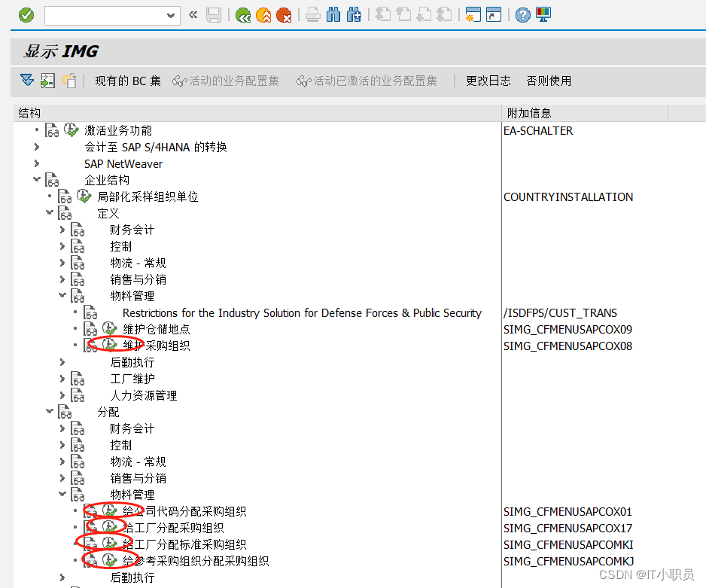Expand 物流 - 常规 under 定义
This screenshot has width=706, height=588.
pyautogui.click(x=62, y=263)
